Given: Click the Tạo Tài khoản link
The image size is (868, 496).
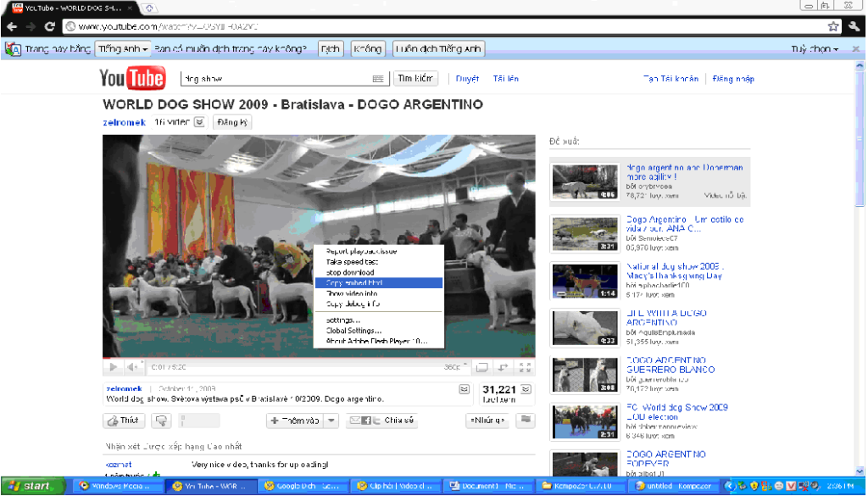Looking at the screenshot, I should click(x=671, y=79).
